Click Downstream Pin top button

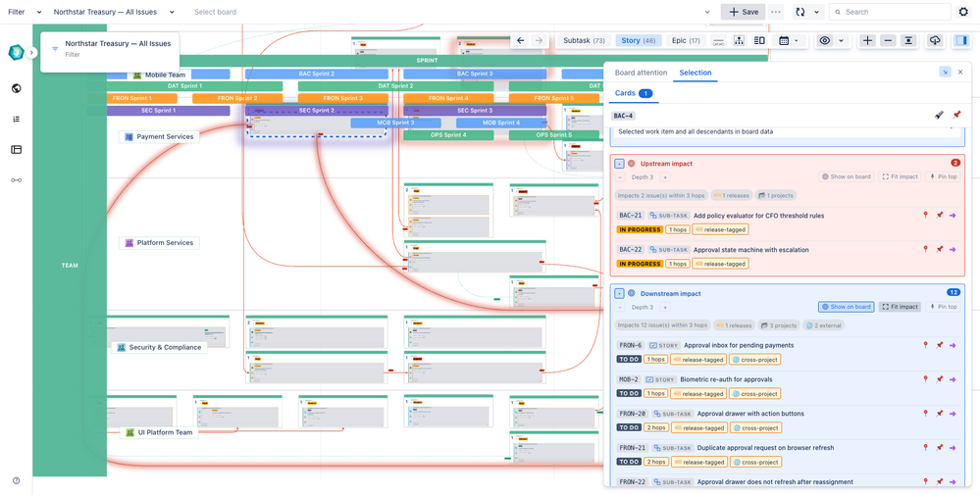point(944,307)
